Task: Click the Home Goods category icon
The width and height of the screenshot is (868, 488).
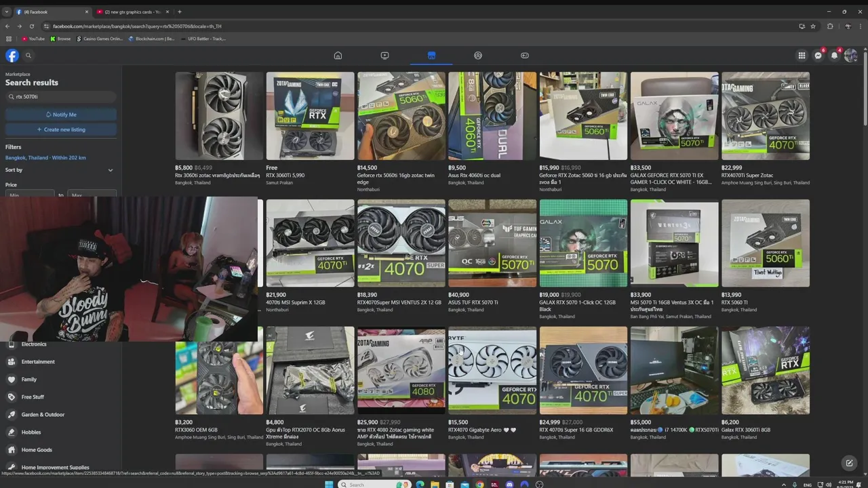Action: (12, 450)
